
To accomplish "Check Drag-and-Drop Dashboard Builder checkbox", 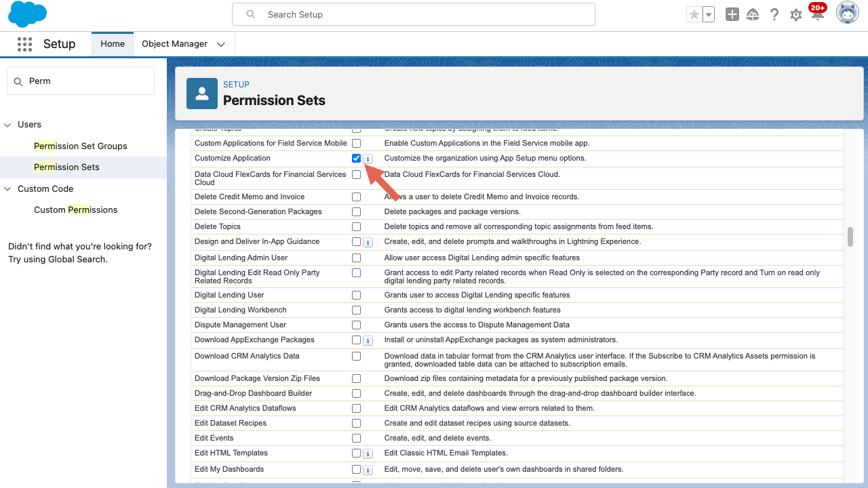I will coord(356,393).
